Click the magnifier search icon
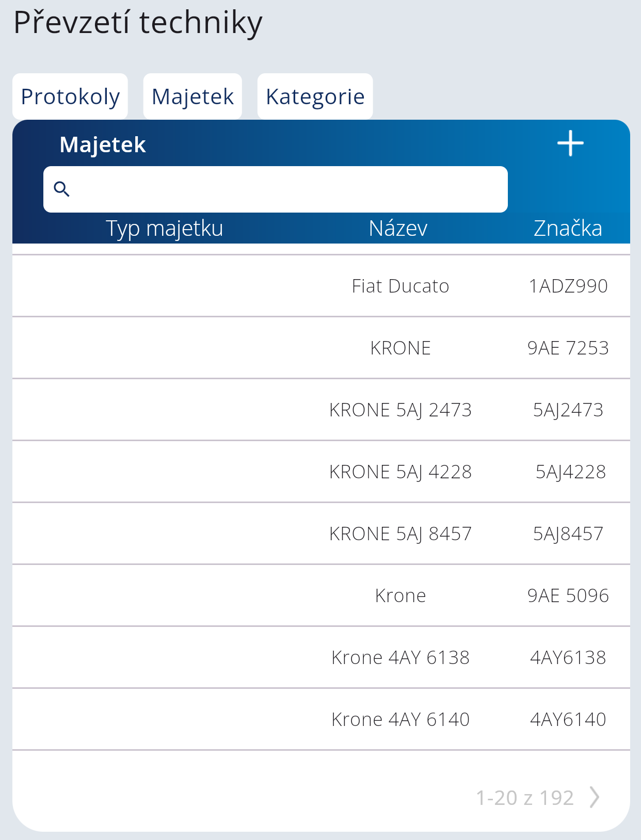641x840 pixels. tap(62, 189)
